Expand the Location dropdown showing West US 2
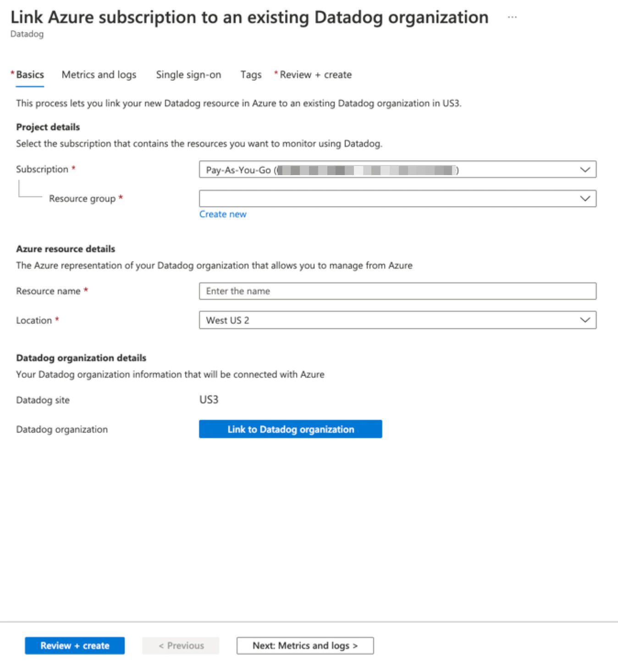 pos(397,320)
